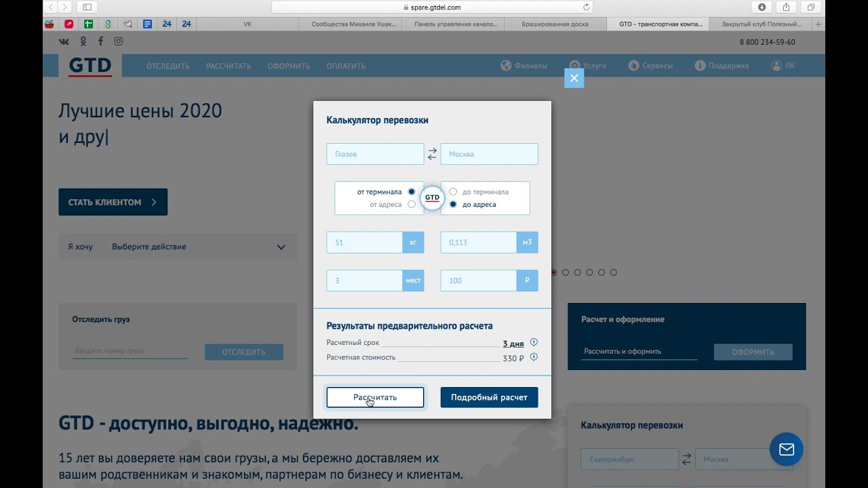The width and height of the screenshot is (868, 488).
Task: Select 'от адреса' radio button
Action: pyautogui.click(x=412, y=204)
